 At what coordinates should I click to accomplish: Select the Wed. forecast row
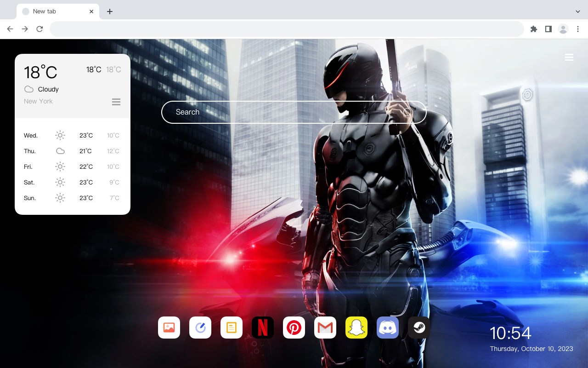(x=73, y=135)
